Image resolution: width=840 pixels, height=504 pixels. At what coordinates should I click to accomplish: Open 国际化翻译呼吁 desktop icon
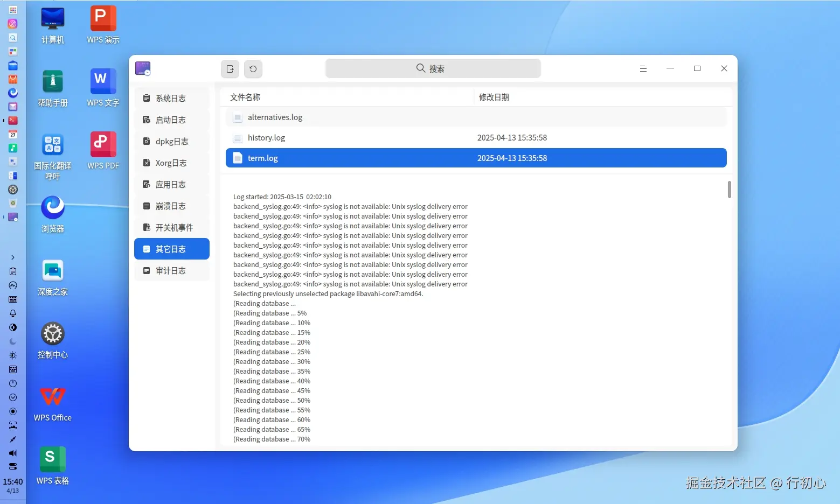tap(53, 156)
